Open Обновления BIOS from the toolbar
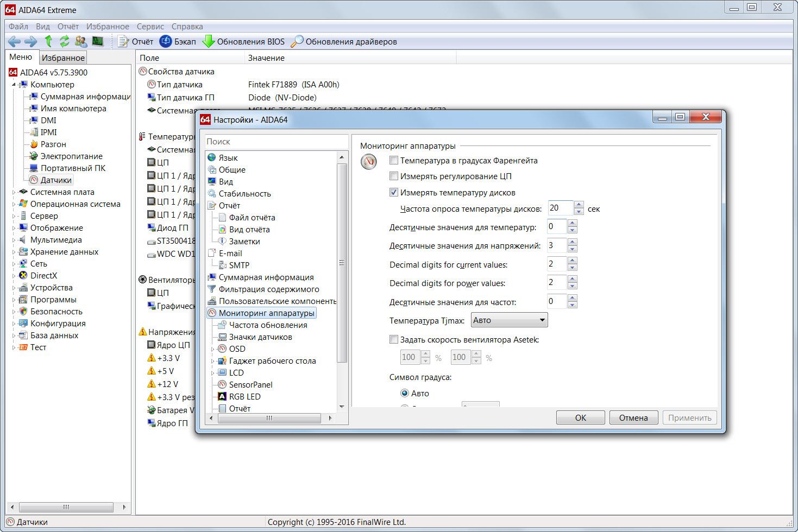This screenshot has width=798, height=532. (243, 41)
